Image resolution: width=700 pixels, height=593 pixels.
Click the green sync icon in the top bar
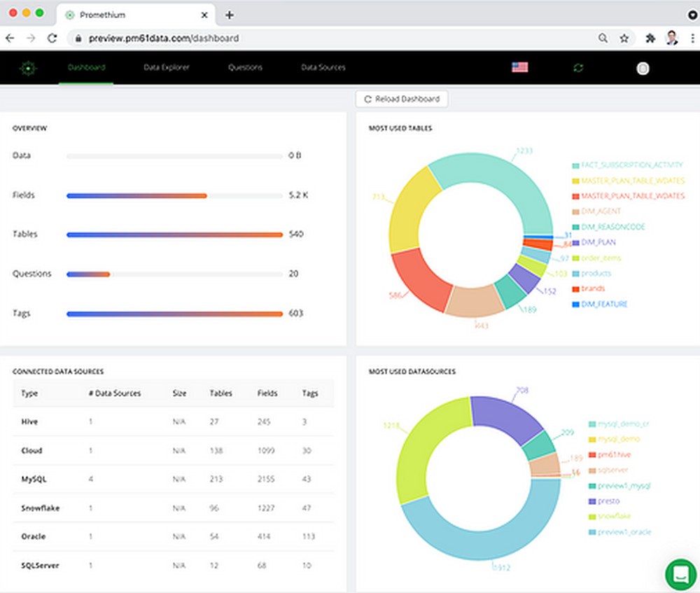pos(579,68)
